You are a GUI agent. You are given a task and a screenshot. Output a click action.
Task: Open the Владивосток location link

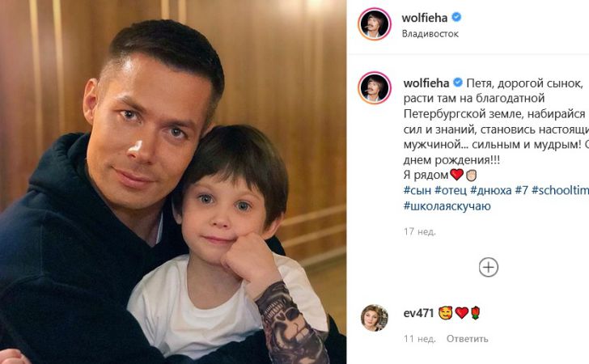coord(430,34)
